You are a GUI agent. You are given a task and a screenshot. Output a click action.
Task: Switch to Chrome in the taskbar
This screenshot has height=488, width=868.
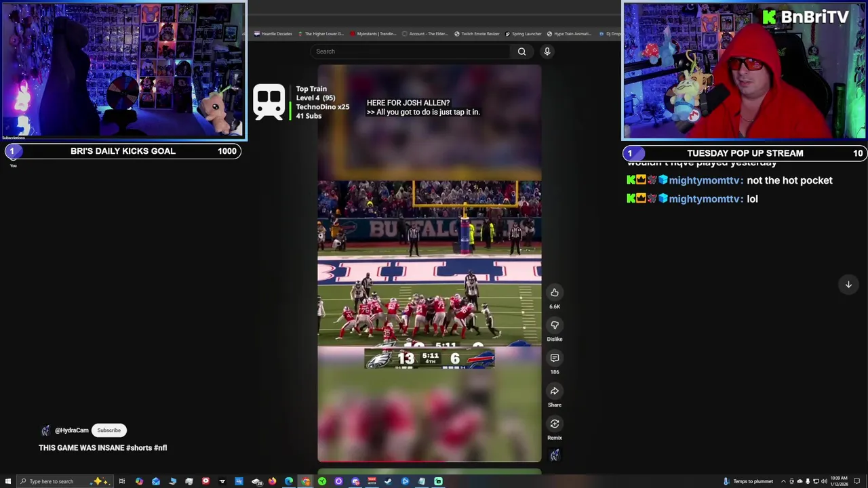pyautogui.click(x=306, y=481)
